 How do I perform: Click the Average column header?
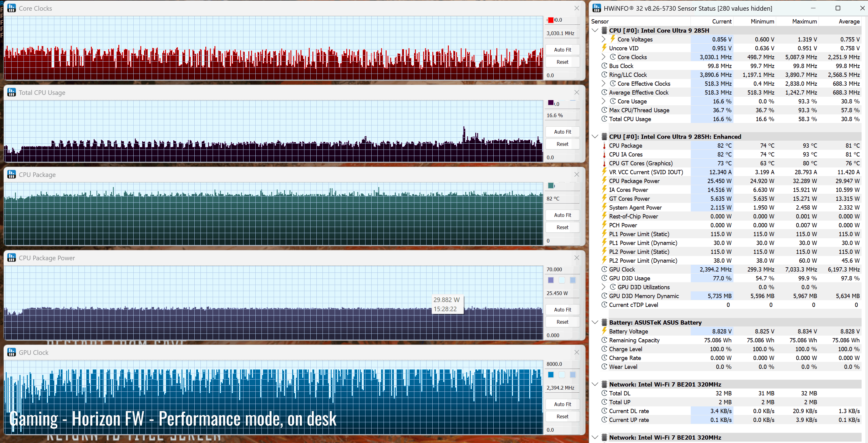coord(849,21)
